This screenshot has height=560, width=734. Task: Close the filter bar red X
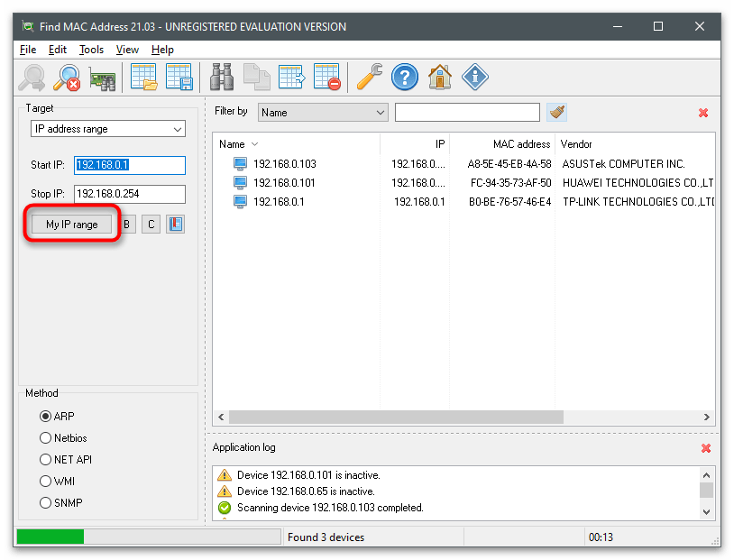[x=703, y=113]
